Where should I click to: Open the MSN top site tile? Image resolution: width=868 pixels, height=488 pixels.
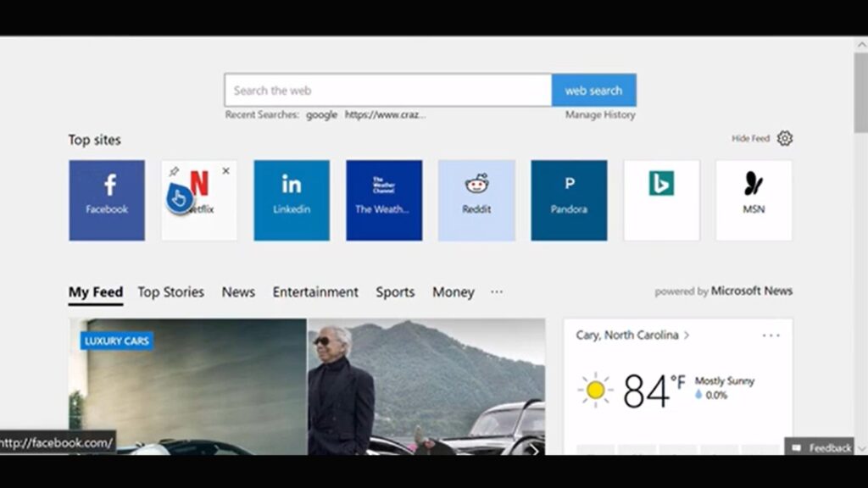(754, 200)
